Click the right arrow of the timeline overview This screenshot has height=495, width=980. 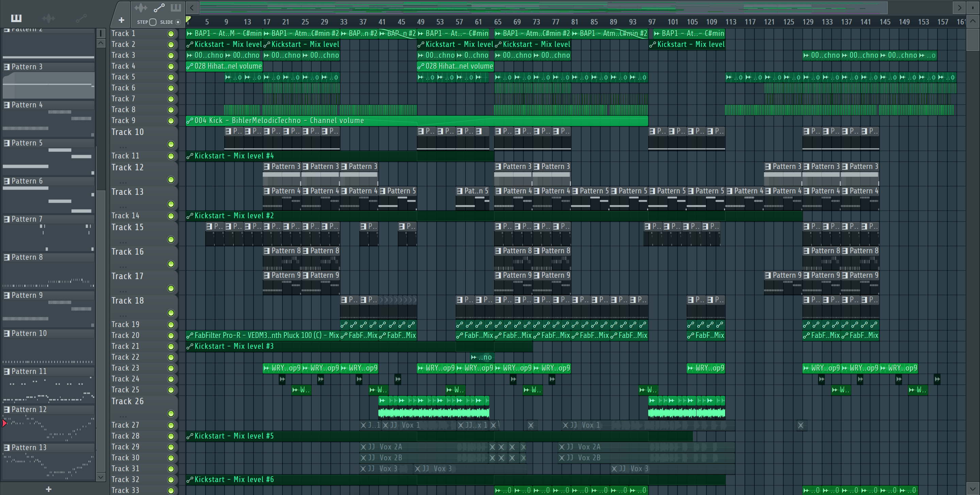[959, 7]
